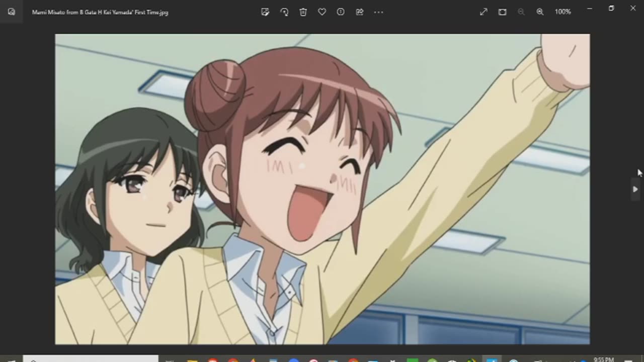
Task: Restore down the Photos window
Action: [x=611, y=9]
